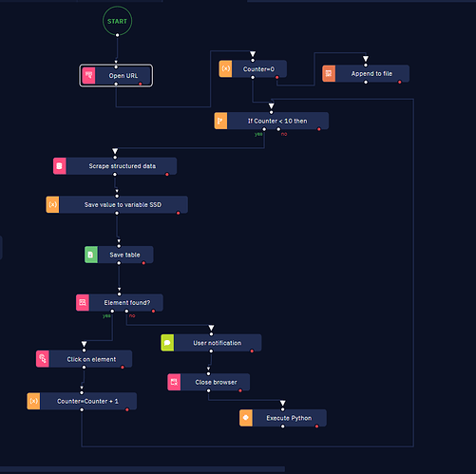Click the output port below START node
This screenshot has height=474, width=476.
point(117,35)
